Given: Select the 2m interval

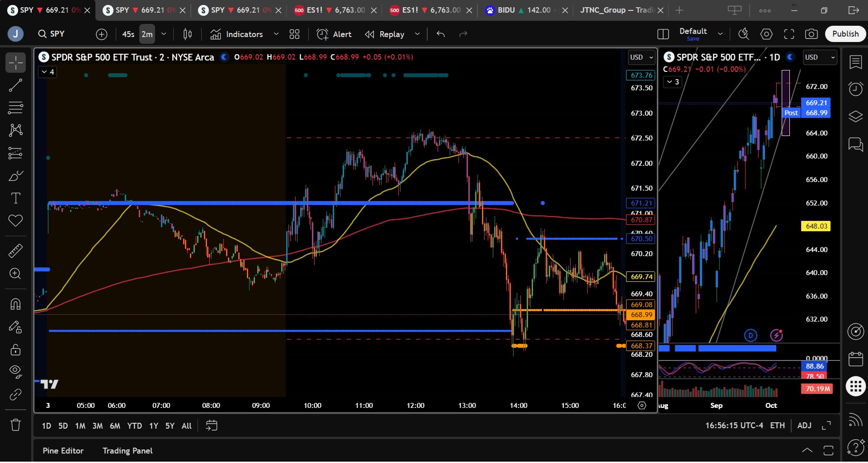Looking at the screenshot, I should point(147,34).
